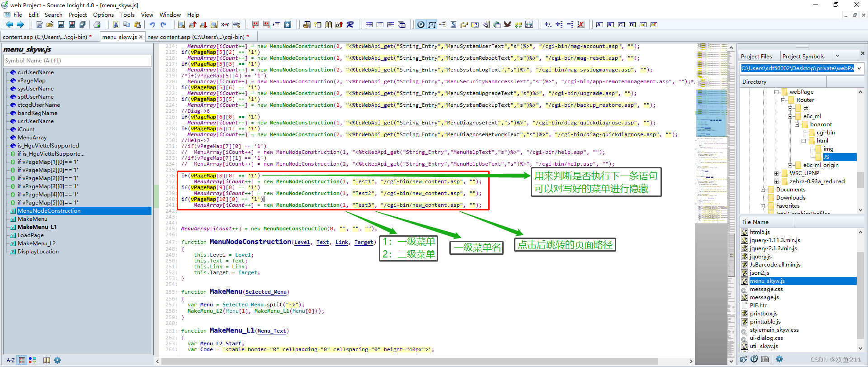868x367 pixels.
Task: Open the Search menu
Action: [53, 15]
